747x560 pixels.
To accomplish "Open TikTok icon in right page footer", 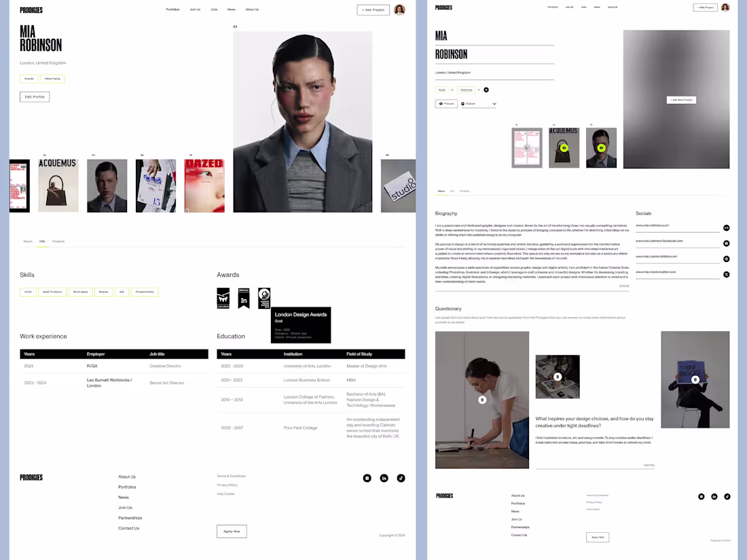I will (x=727, y=497).
